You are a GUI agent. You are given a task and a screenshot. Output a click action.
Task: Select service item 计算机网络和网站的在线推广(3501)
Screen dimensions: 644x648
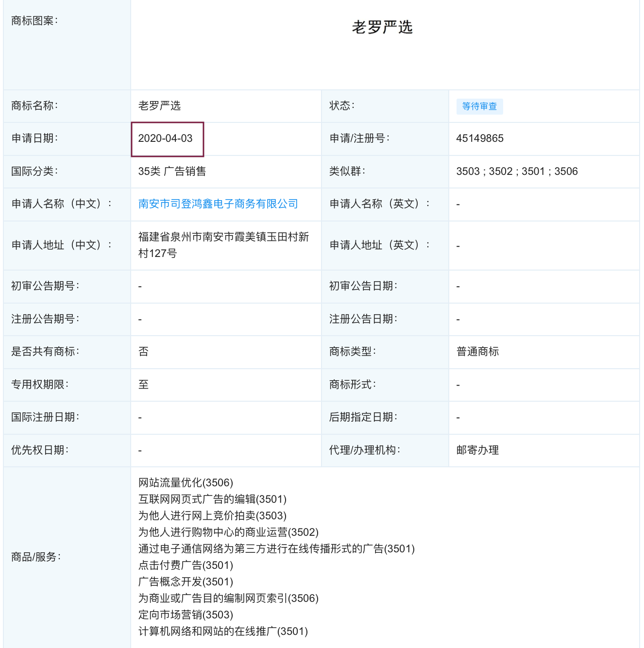pos(223,631)
